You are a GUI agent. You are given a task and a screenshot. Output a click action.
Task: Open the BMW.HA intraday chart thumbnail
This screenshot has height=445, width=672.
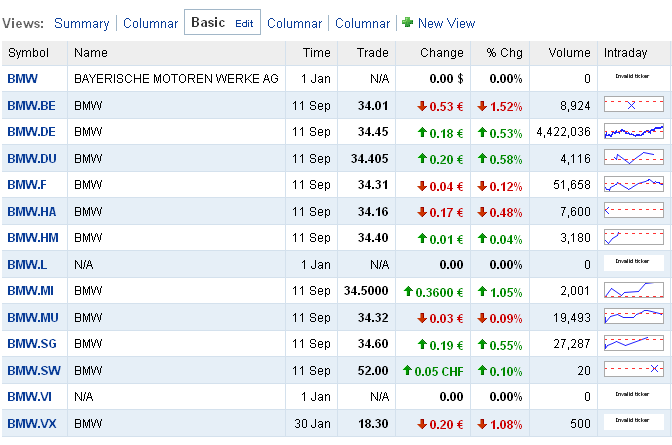click(633, 210)
